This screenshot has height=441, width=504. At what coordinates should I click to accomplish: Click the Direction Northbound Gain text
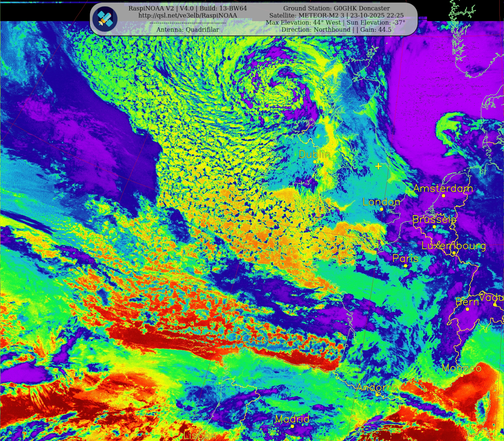336,30
